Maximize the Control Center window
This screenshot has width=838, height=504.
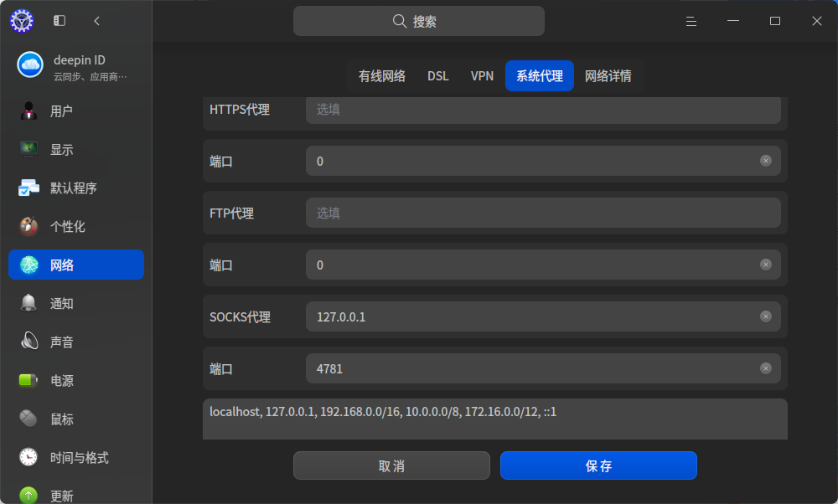coord(775,21)
